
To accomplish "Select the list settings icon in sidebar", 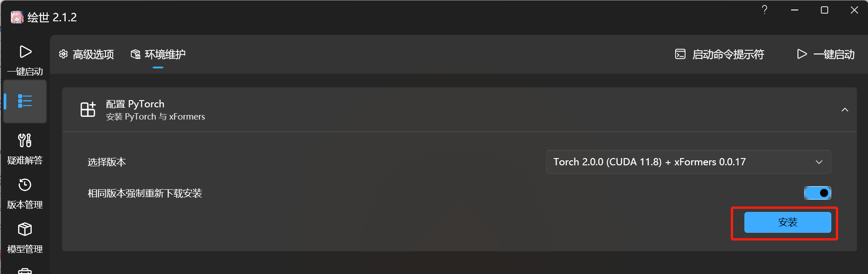I will [25, 101].
